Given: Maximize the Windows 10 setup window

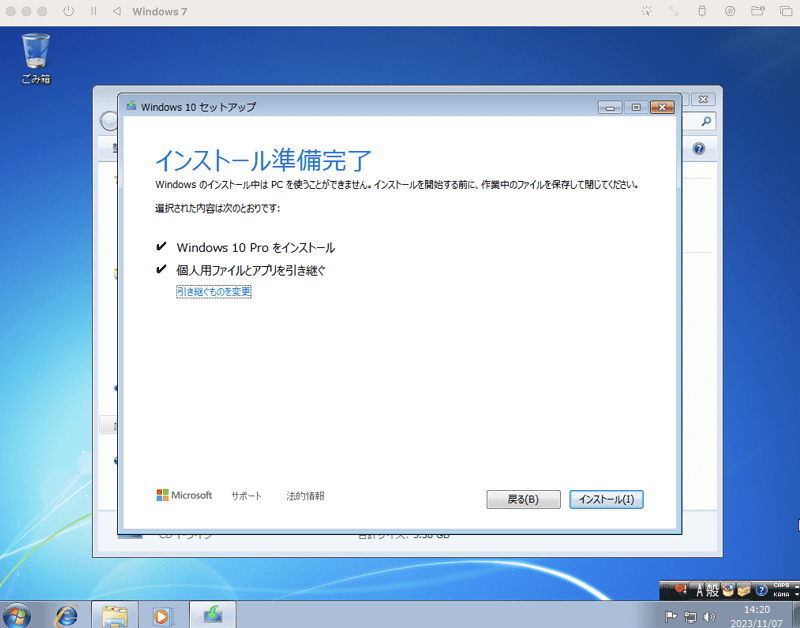Looking at the screenshot, I should pos(636,107).
